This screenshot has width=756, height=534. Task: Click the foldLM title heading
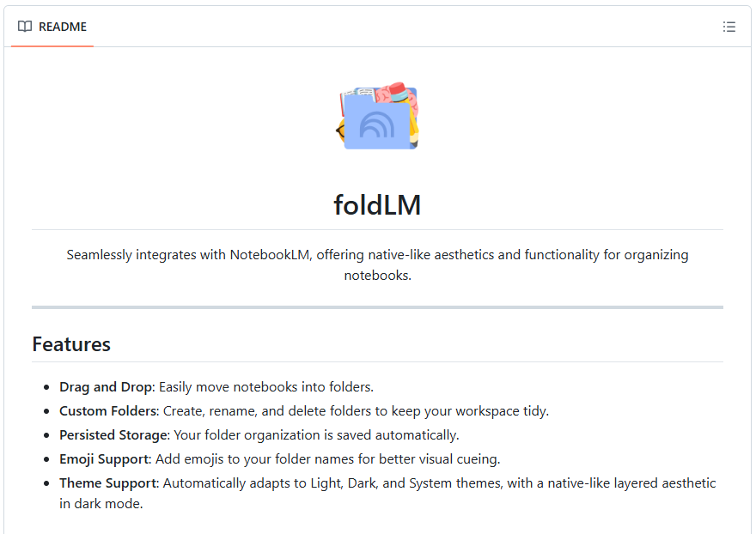pyautogui.click(x=377, y=205)
